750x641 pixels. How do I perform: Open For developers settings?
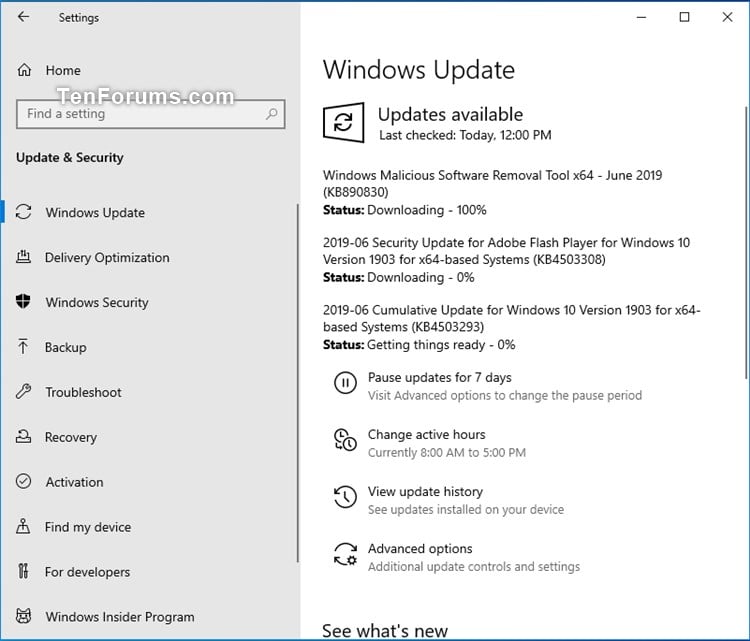[88, 572]
